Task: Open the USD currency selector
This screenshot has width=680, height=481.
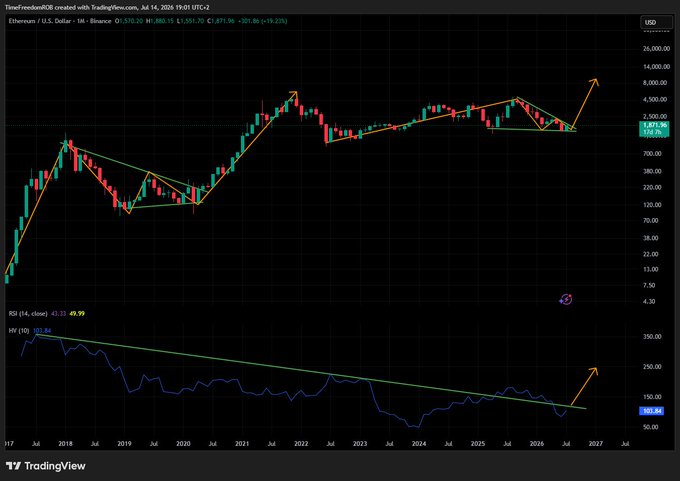Action: click(657, 22)
